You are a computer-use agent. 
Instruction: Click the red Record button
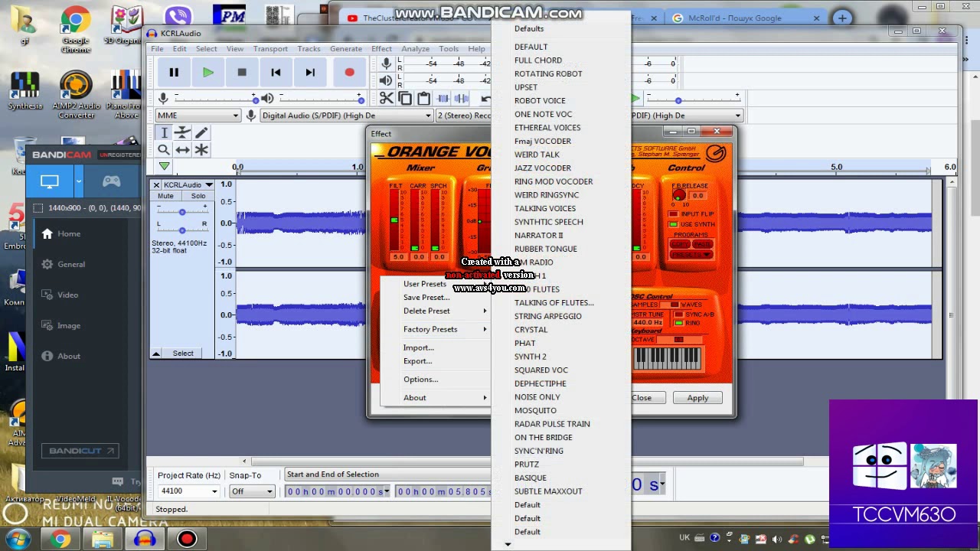coord(349,73)
